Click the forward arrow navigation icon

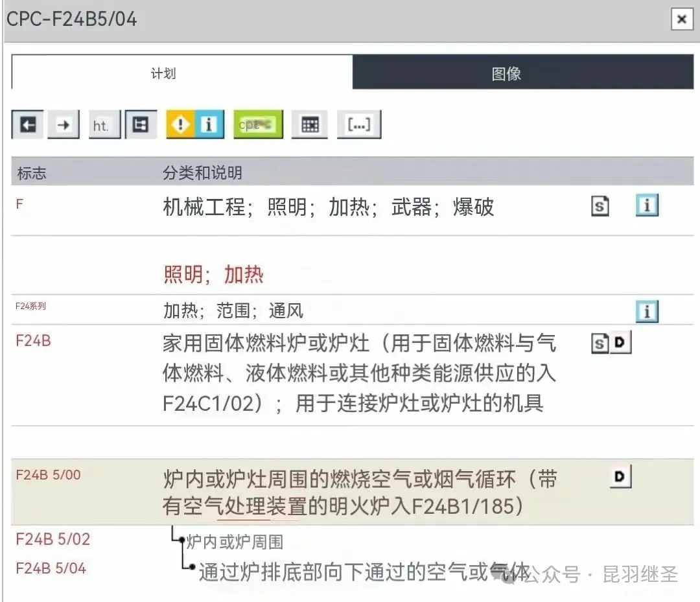pos(64,125)
